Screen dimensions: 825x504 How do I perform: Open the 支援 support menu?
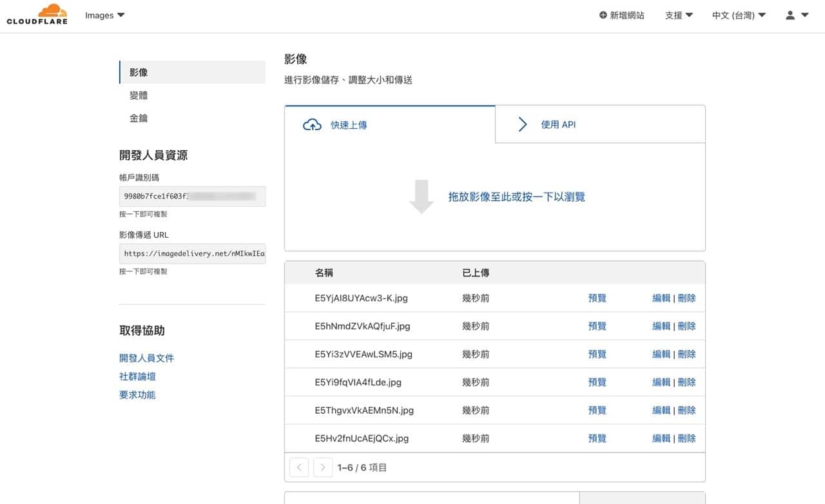679,15
